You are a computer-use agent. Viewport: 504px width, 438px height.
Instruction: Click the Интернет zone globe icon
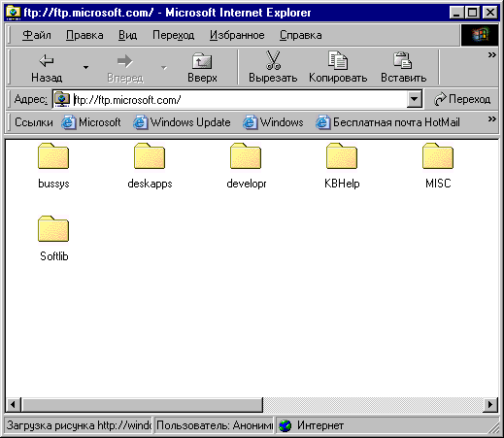point(286,425)
